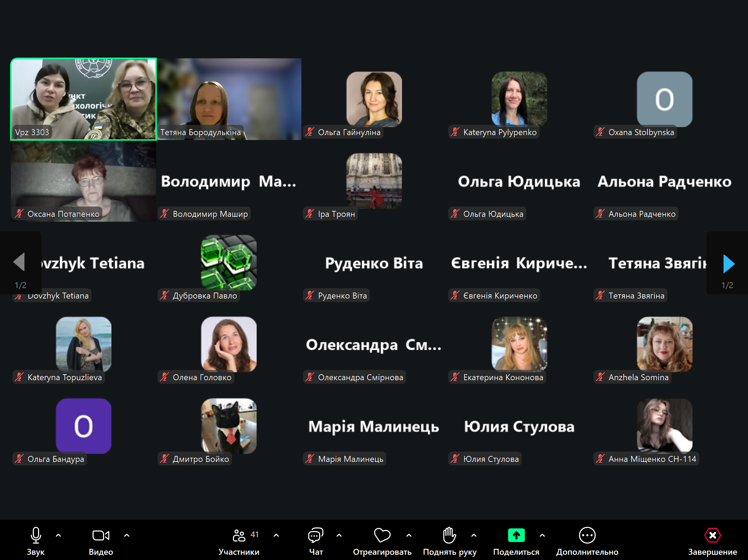Open the Дополнительно more options icon
The image size is (748, 560).
click(587, 535)
